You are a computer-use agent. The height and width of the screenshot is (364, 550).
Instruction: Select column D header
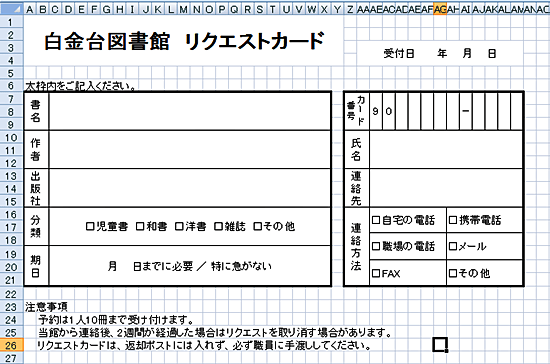point(68,9)
